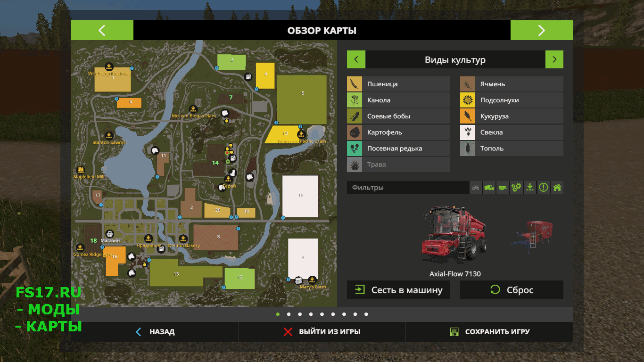Toggle Соевые бобы crop overlay
644x362 pixels.
[x=399, y=116]
